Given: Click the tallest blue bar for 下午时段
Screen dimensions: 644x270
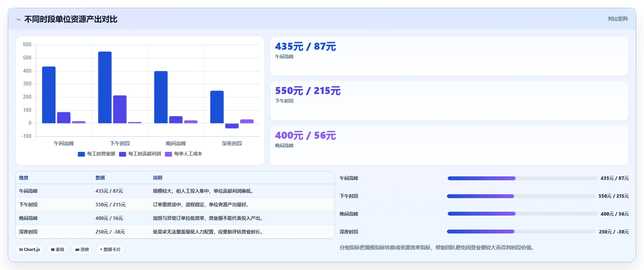Looking at the screenshot, I should click(105, 87).
